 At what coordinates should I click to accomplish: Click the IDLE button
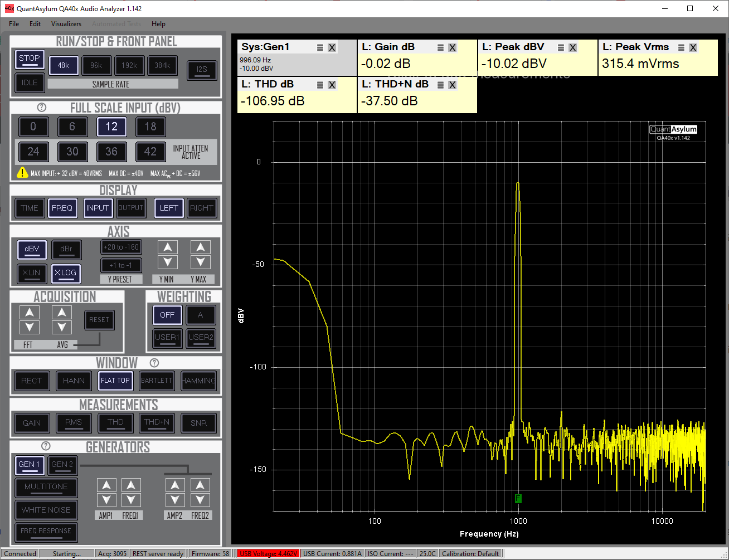click(30, 82)
